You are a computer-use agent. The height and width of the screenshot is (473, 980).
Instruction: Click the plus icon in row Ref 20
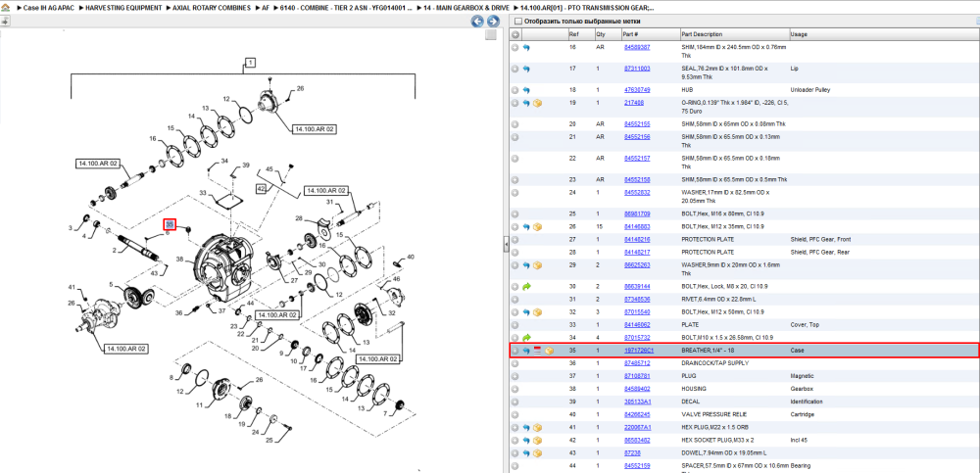click(x=515, y=124)
